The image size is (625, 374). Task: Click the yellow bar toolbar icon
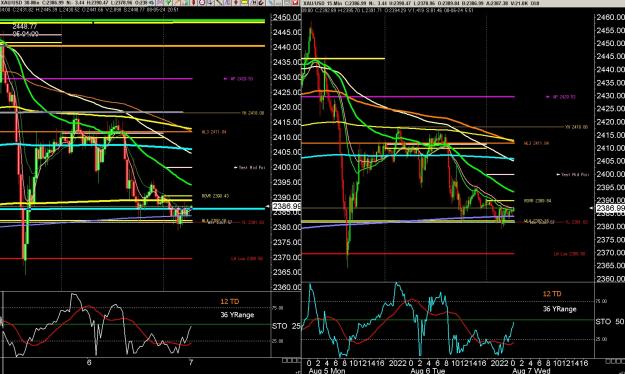click(x=244, y=2)
